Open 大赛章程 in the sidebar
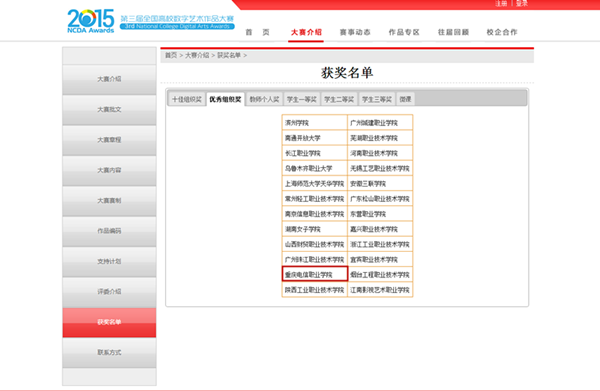Screen dimensions: 600x391 pyautogui.click(x=109, y=140)
